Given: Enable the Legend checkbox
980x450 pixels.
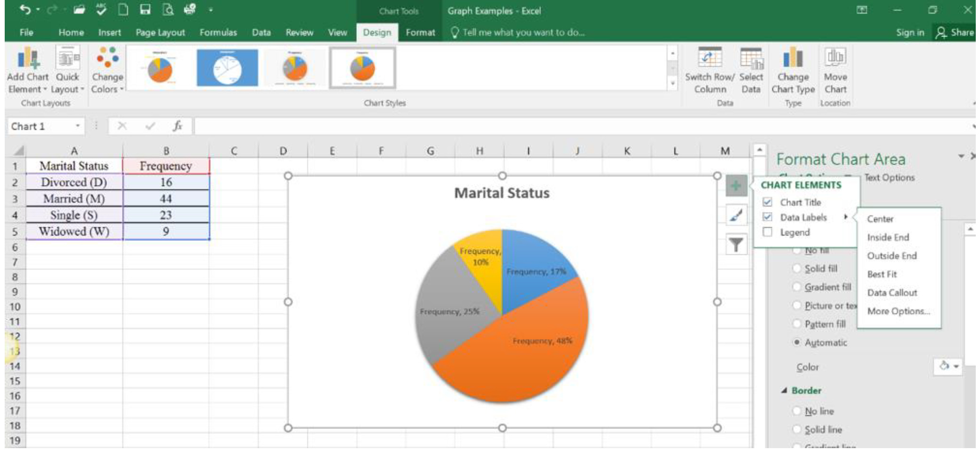Looking at the screenshot, I should [x=767, y=232].
